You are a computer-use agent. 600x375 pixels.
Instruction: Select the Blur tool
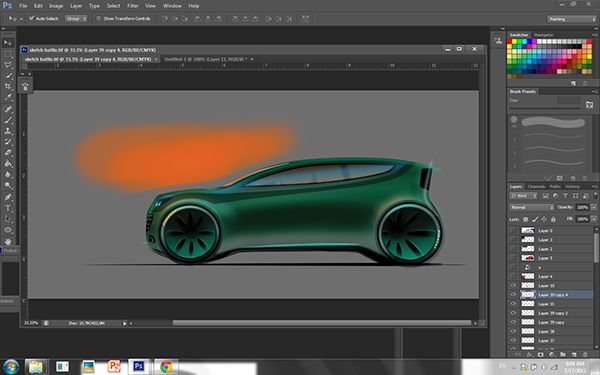point(8,174)
